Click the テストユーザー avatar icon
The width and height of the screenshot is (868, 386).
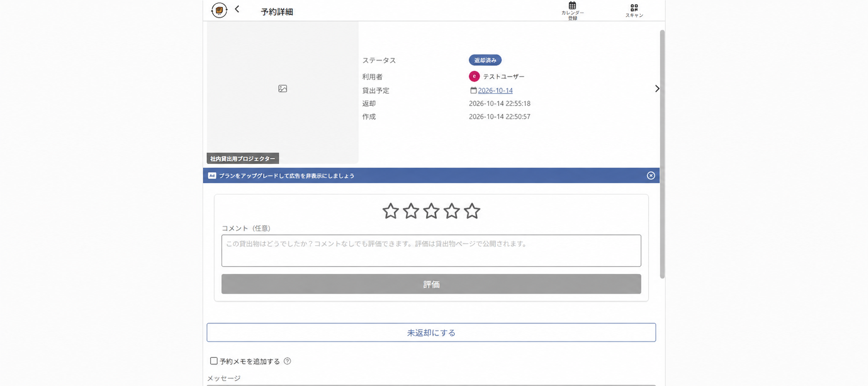[474, 76]
